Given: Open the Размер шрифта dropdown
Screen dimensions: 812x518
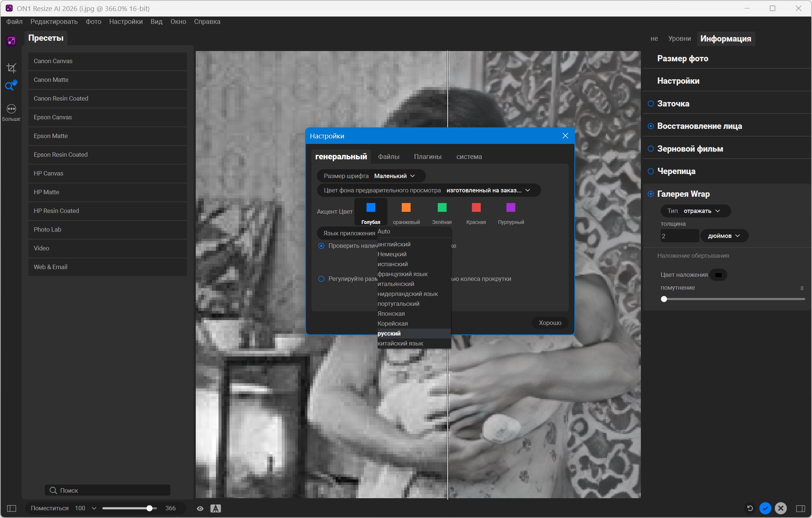Looking at the screenshot, I should coord(395,176).
